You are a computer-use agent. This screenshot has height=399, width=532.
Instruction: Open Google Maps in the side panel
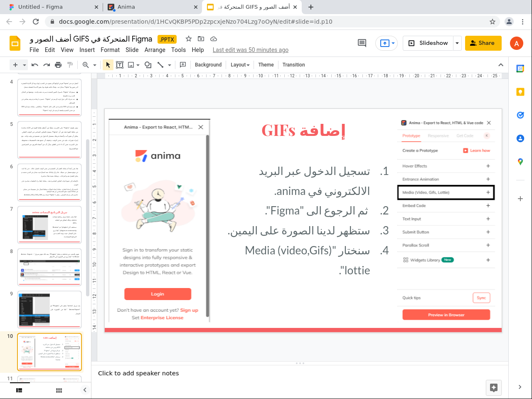click(520, 162)
